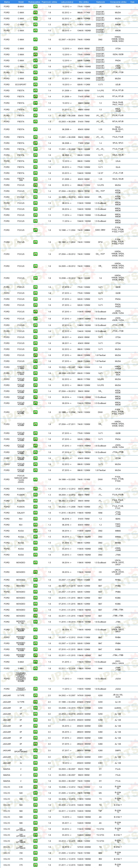Viewport: 138px width, 868px height.
Task: Click the fuel icon in the KUGA M8MA row
Action: click(x=35, y=531)
